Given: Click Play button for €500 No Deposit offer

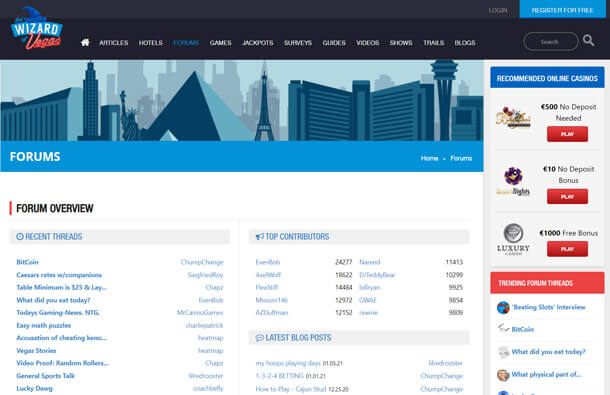Looking at the screenshot, I should click(x=567, y=134).
